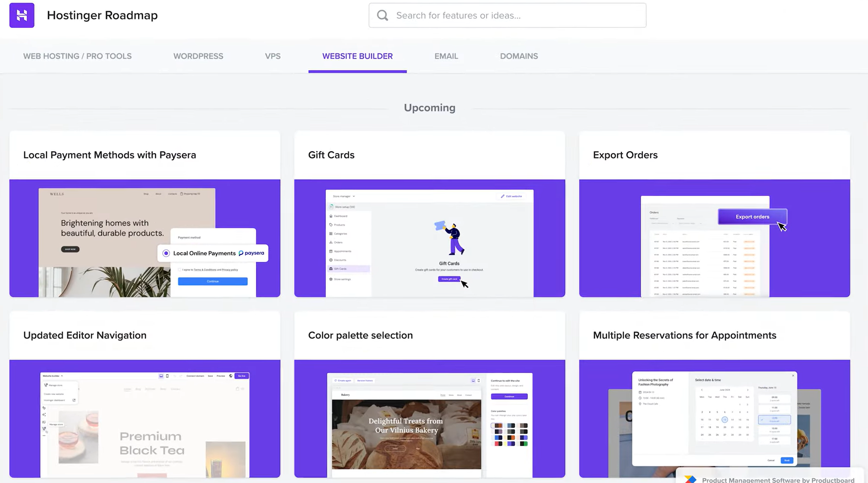Click the search magnifier icon
868x483 pixels.
click(382, 15)
